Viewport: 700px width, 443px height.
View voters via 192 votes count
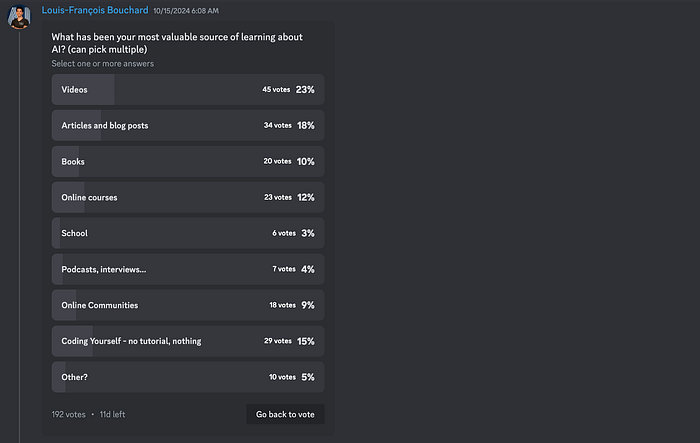(x=68, y=414)
